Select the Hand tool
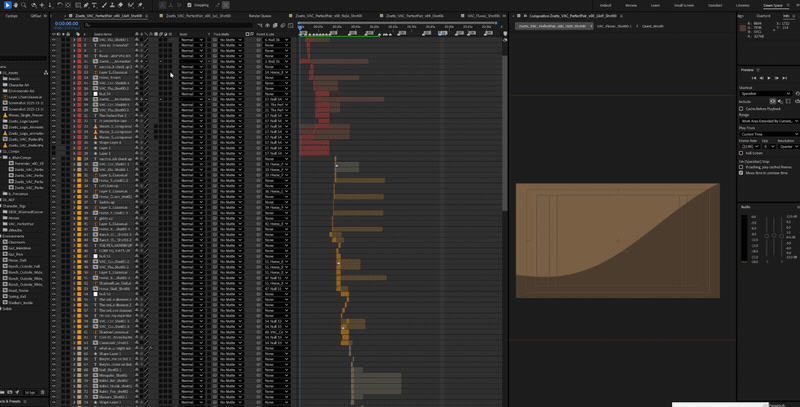 coord(15,5)
